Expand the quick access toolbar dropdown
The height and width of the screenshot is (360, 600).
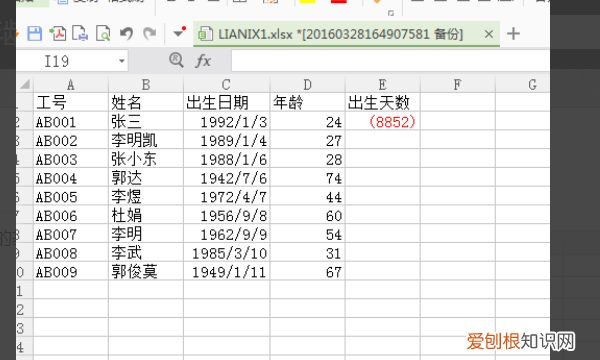(x=179, y=33)
